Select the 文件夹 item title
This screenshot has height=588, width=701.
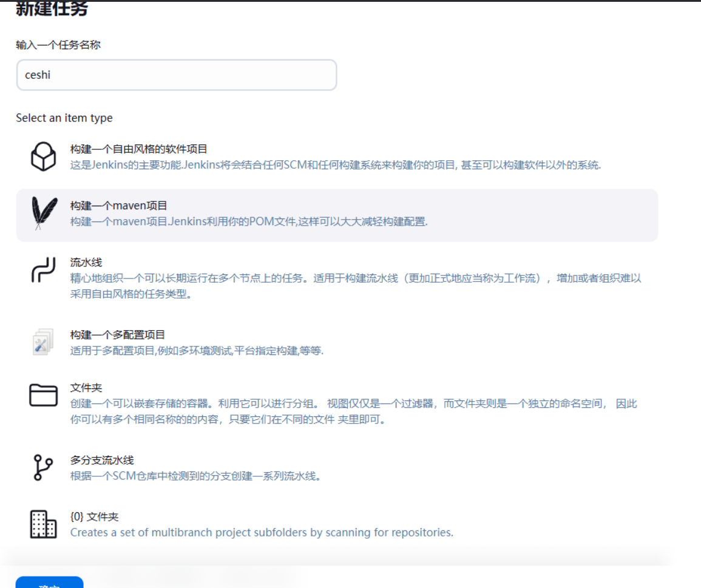pos(86,388)
